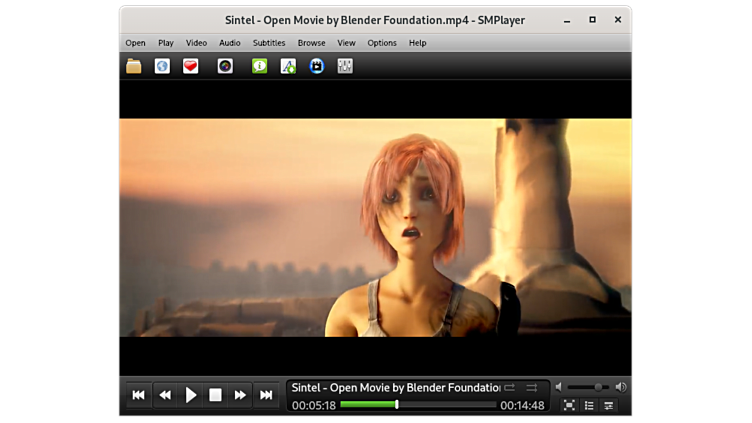Viewport: 752px width, 423px height.
Task: Click the open URL globe icon
Action: [162, 66]
